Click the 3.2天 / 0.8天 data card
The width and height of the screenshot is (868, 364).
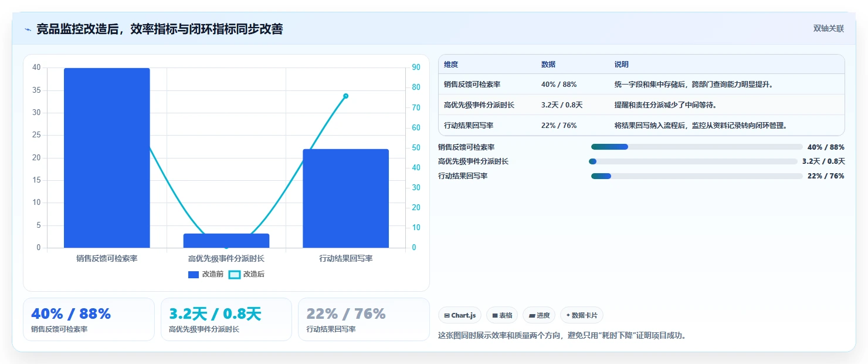(226, 319)
